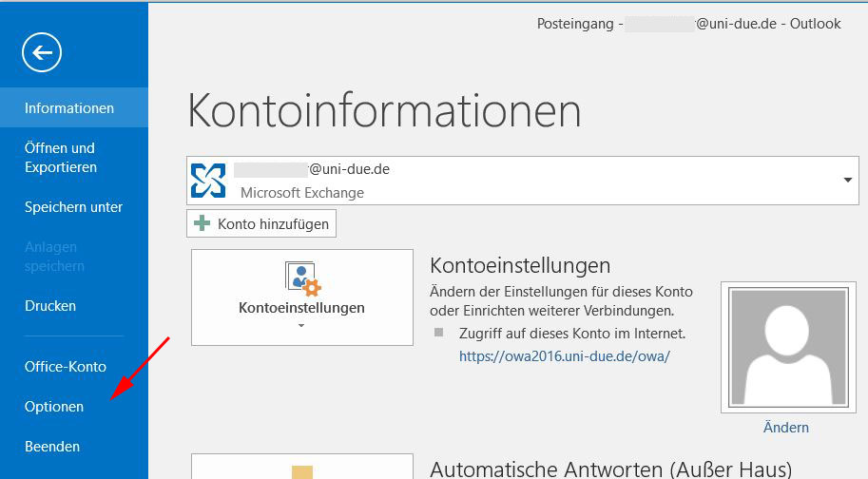
Task: Open the owa2016.uni-due.de link
Action: [x=565, y=356]
